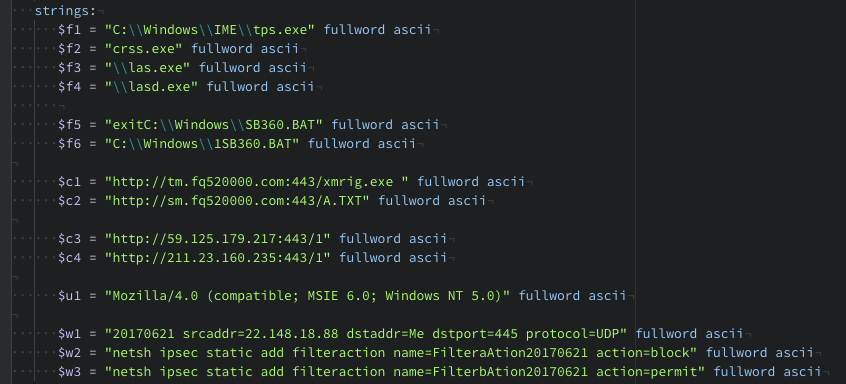Click the action=permit netsh string

coord(405,372)
